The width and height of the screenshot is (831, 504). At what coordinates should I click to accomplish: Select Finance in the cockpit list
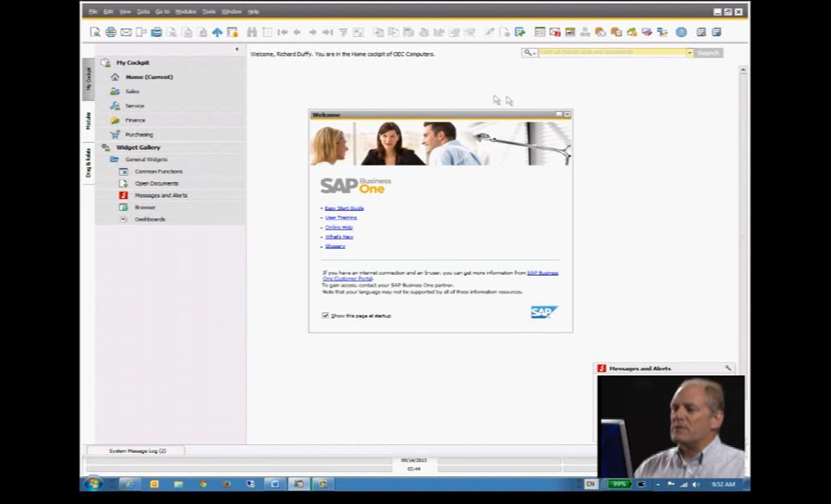[136, 120]
